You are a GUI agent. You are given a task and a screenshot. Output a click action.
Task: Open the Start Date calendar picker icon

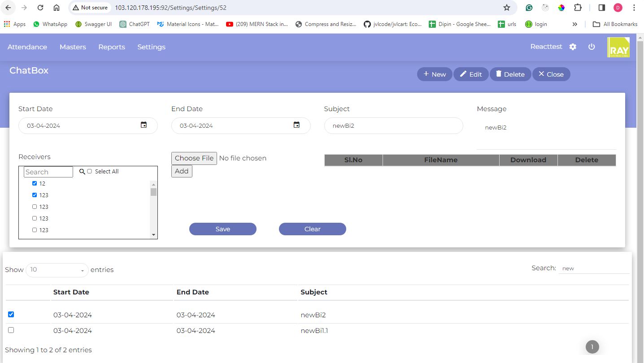[144, 125]
